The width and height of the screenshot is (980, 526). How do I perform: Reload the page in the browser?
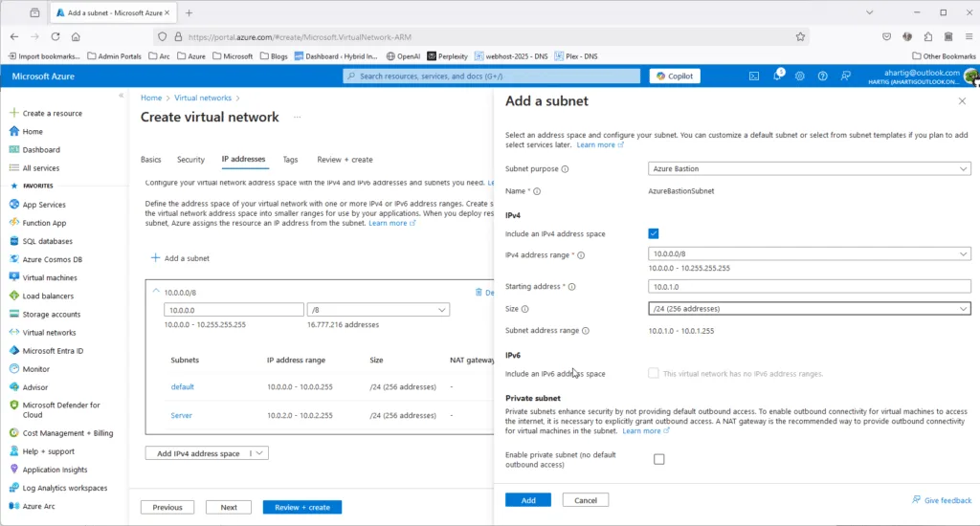[x=55, y=37]
